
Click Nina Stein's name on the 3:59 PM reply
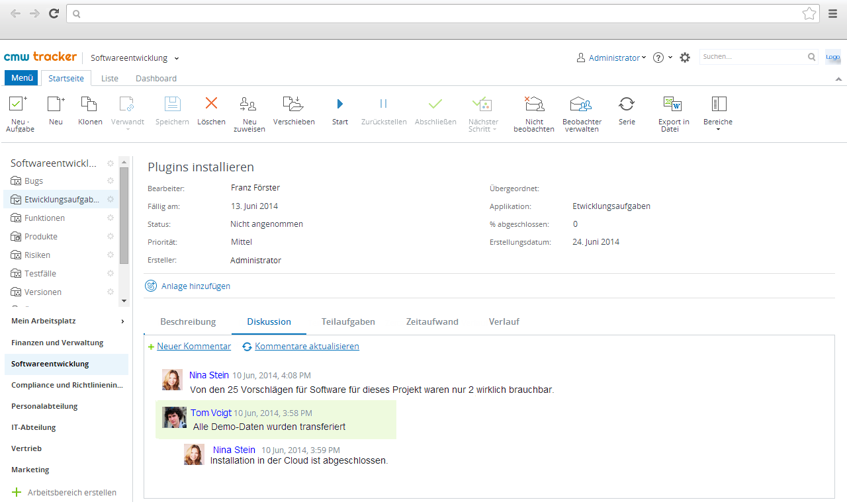pos(234,450)
